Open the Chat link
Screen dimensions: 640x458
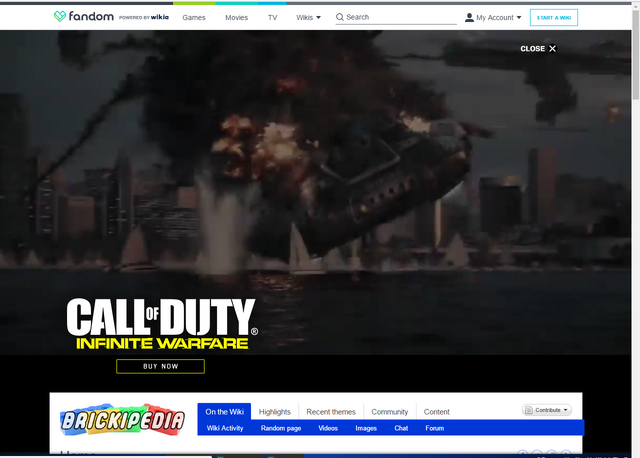tap(401, 428)
